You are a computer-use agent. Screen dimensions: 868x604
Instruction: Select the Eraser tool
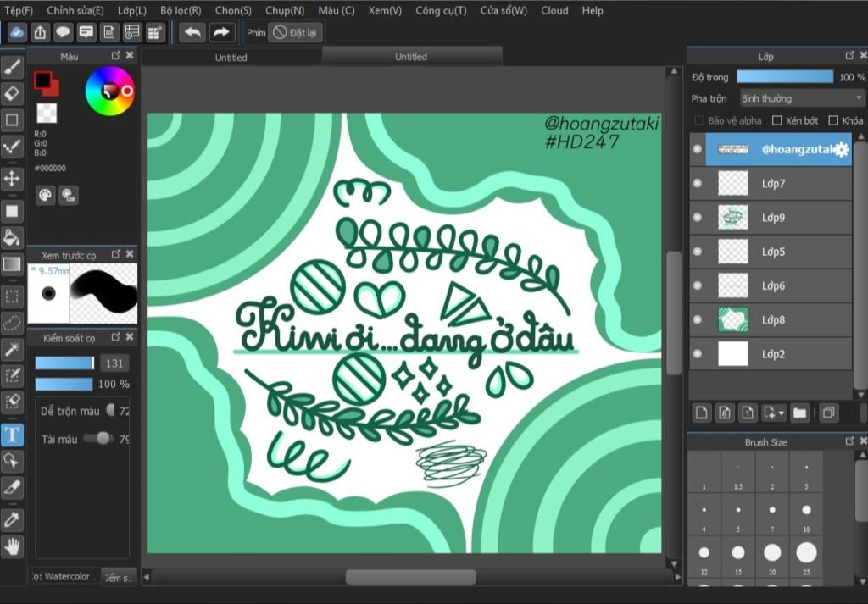coord(12,93)
